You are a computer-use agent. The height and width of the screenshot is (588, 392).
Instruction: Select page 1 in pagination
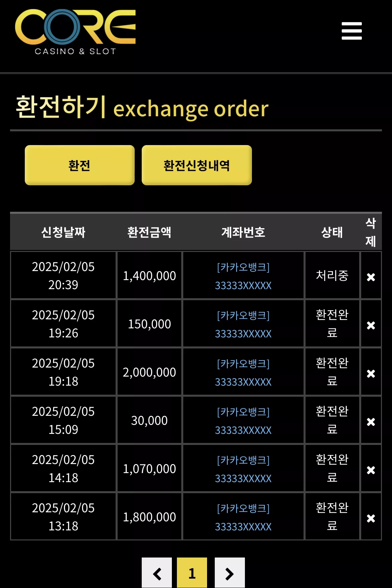click(x=192, y=573)
